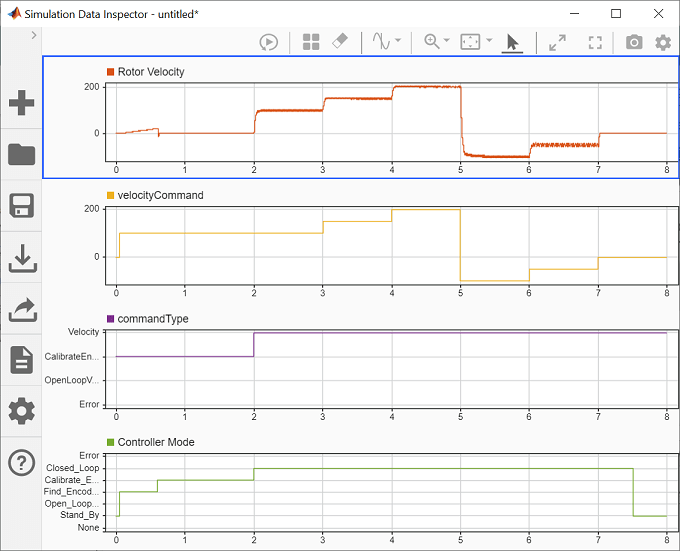Click the full screen brackets icon
This screenshot has height=551, width=680.
click(x=595, y=42)
